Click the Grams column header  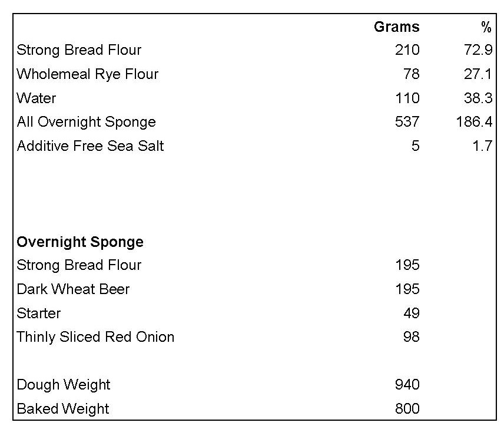(x=397, y=27)
